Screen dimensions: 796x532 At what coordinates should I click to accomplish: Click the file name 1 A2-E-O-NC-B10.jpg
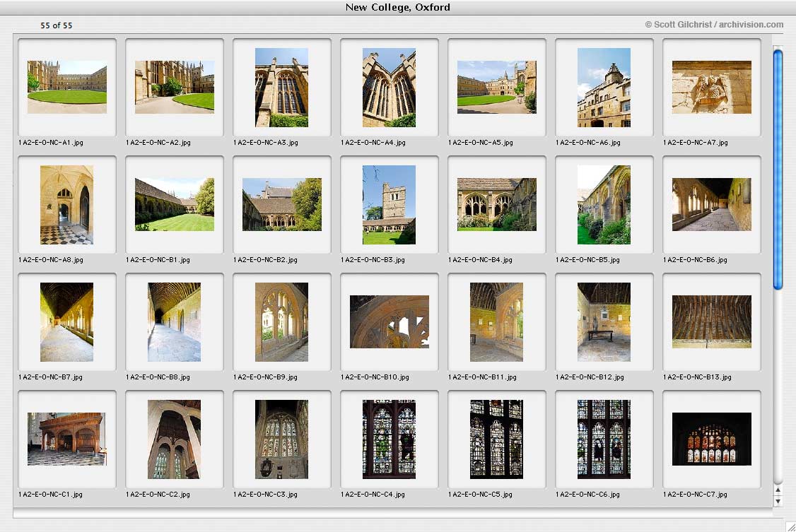[375, 377]
